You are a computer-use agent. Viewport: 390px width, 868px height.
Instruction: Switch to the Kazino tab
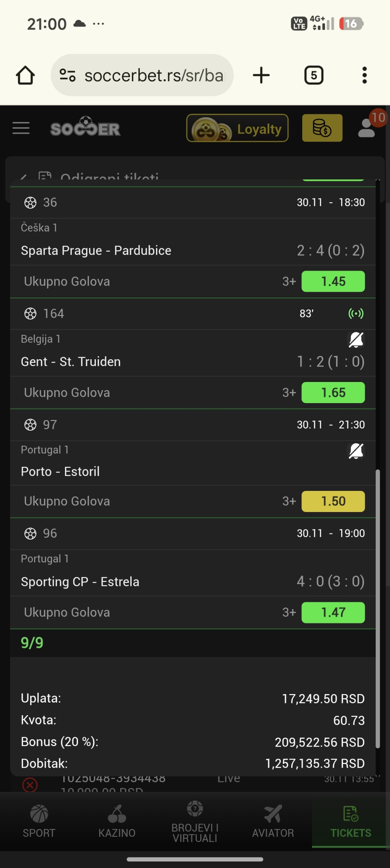[x=117, y=821]
